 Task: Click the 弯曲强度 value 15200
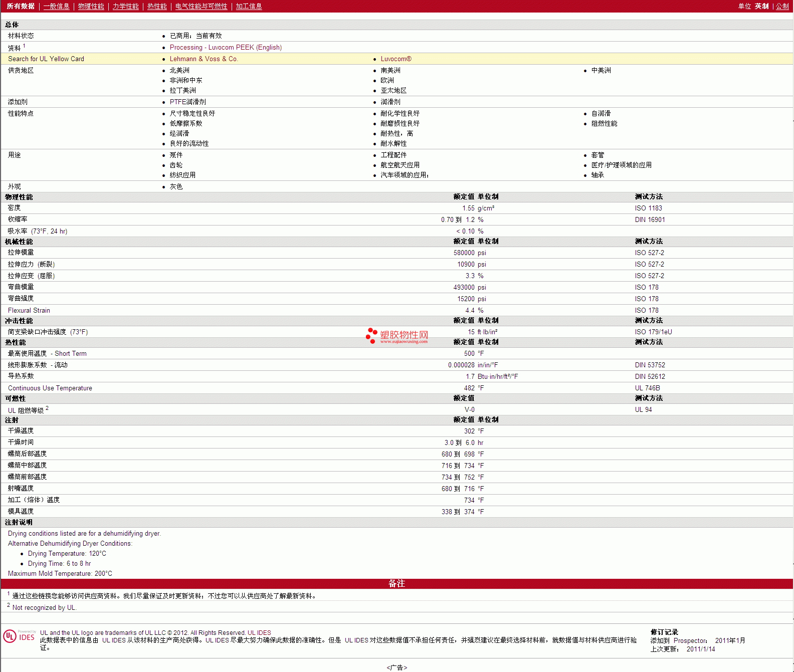coord(466,299)
